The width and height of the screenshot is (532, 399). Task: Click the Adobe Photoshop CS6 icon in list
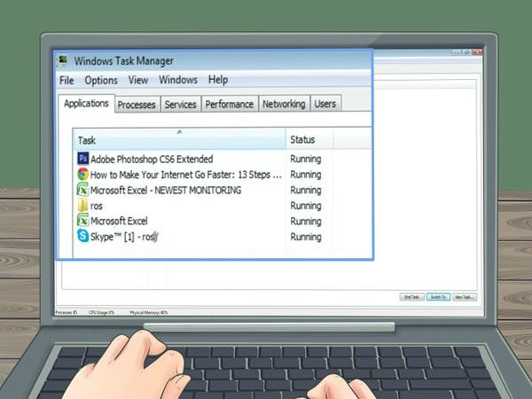coord(82,160)
